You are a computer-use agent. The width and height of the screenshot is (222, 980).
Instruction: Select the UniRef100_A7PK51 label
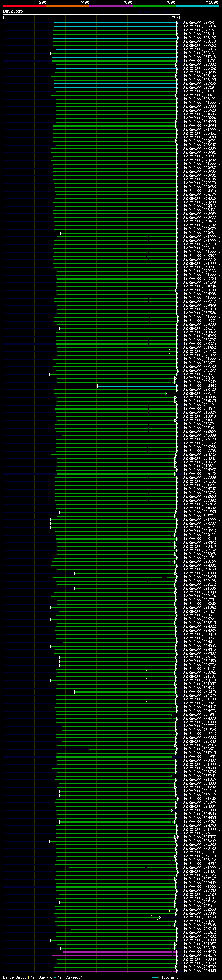point(199,30)
